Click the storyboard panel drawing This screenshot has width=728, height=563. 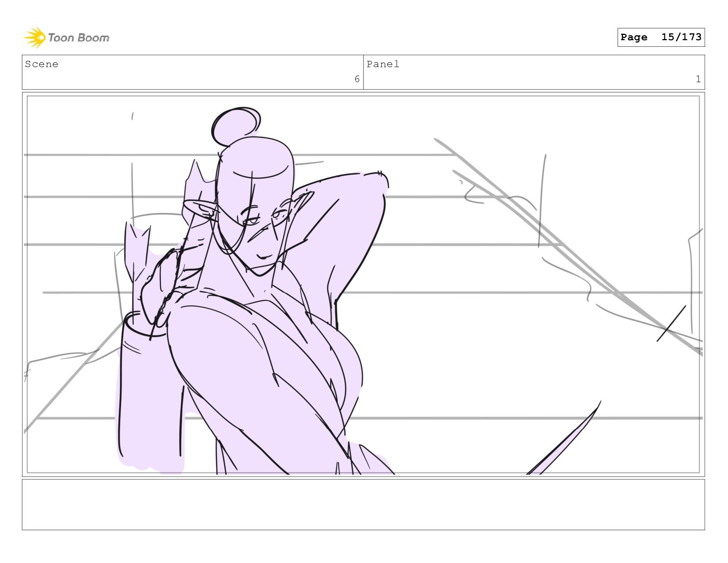[363, 284]
